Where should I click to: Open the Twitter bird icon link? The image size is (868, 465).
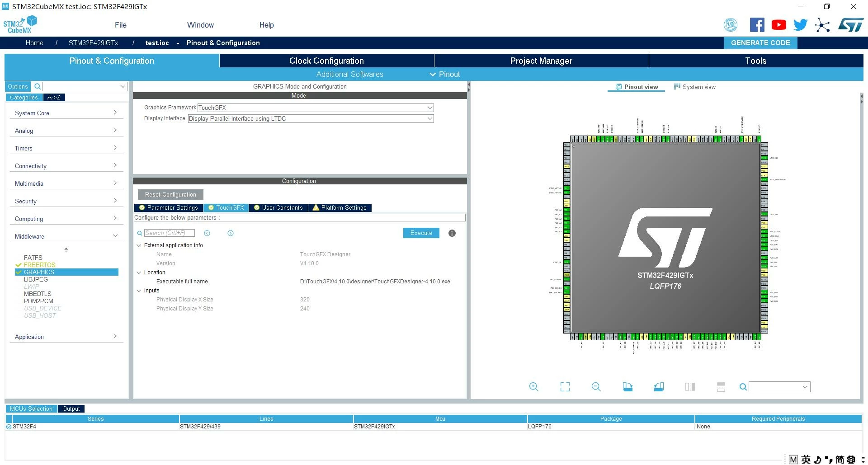(800, 25)
